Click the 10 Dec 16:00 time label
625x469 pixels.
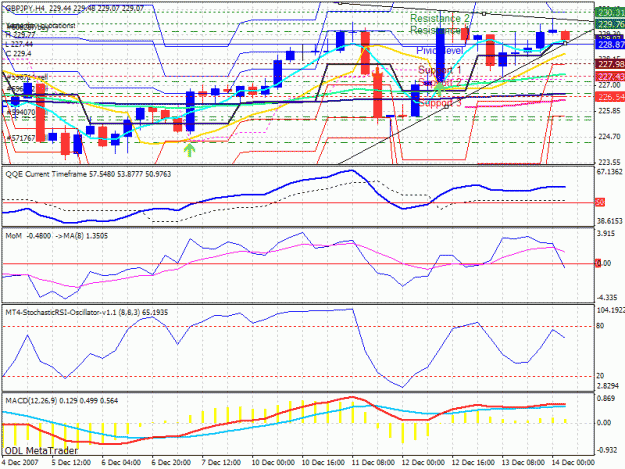(x=323, y=463)
